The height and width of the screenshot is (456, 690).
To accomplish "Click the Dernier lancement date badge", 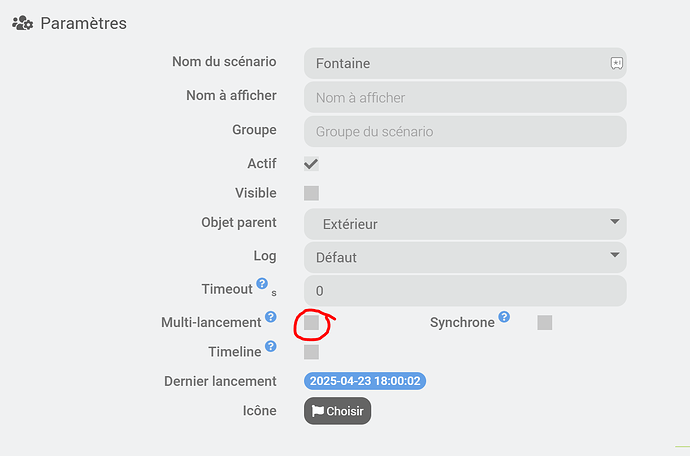I will 366,381.
